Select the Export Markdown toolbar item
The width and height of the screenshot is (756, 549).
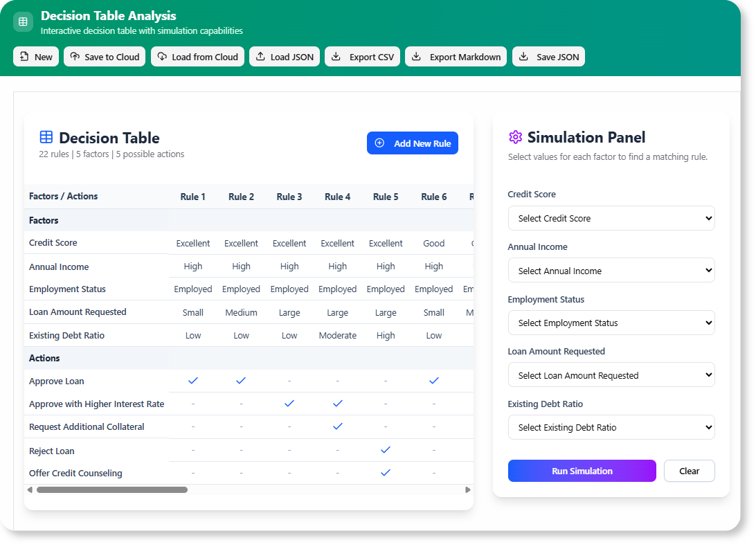[x=456, y=56]
